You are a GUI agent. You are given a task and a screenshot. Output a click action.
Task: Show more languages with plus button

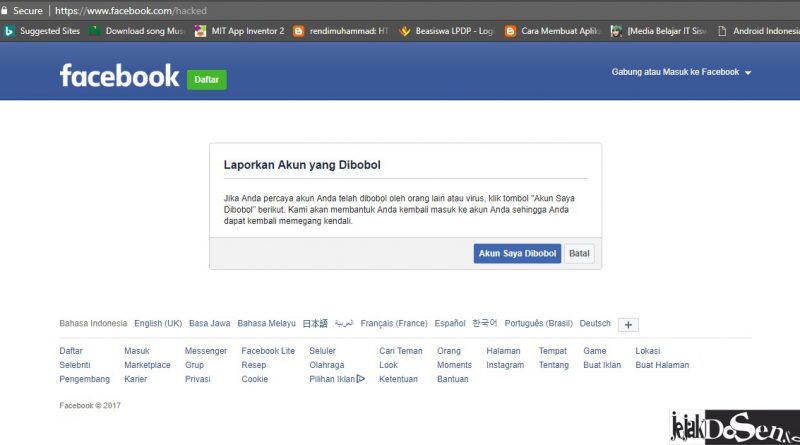pos(628,325)
